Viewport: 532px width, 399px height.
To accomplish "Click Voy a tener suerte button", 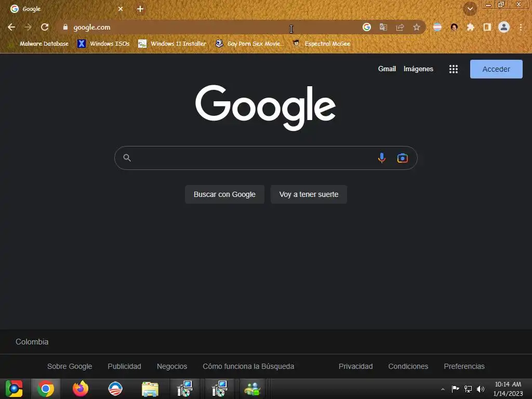I will (309, 194).
